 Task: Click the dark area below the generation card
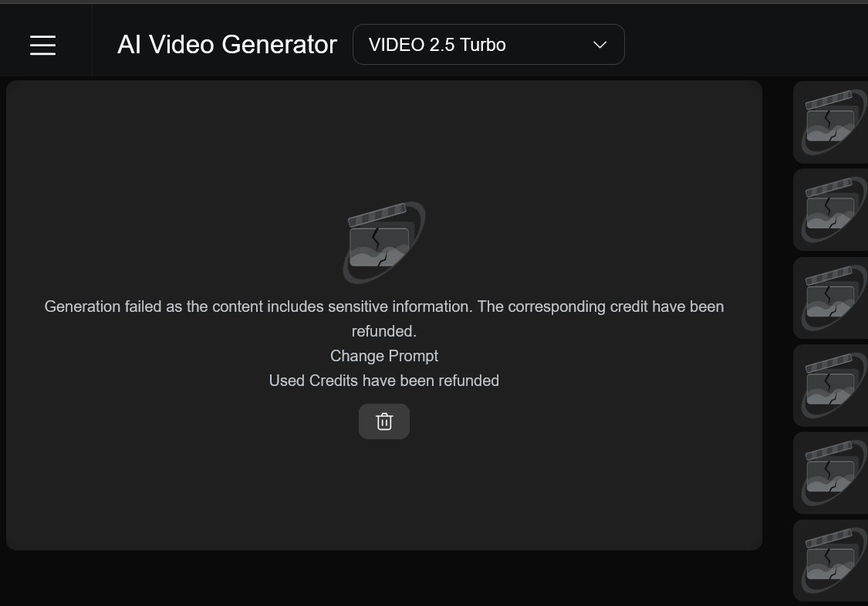(383, 579)
